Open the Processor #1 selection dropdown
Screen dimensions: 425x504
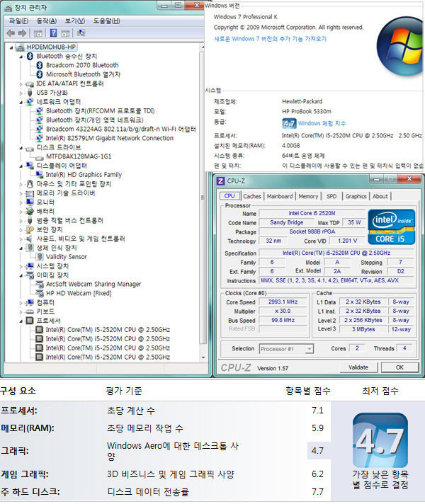[x=286, y=349]
